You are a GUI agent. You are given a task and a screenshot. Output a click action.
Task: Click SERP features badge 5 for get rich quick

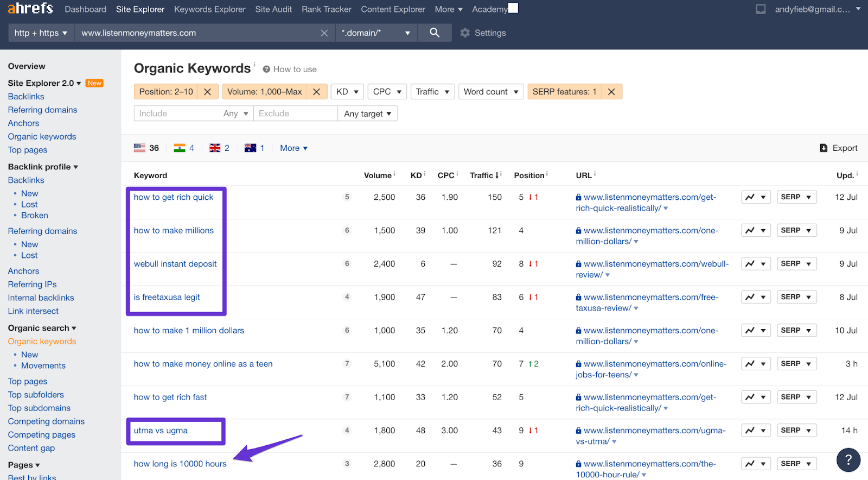point(347,197)
